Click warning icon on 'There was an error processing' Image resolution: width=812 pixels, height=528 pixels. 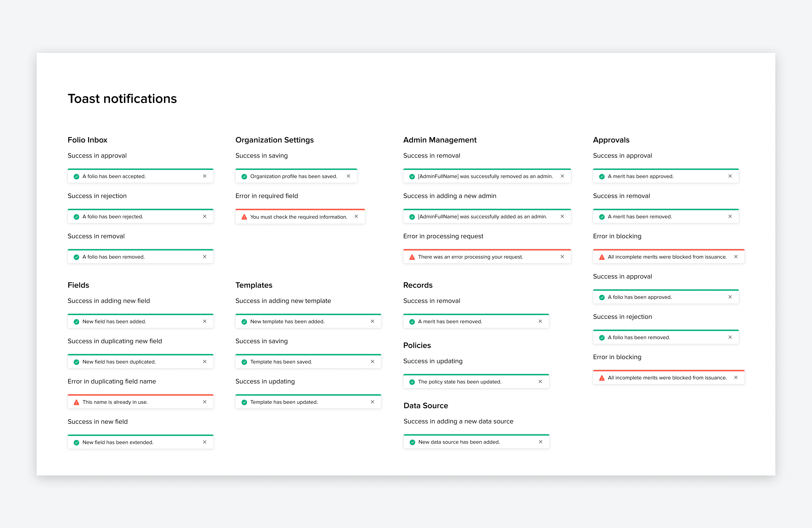(412, 257)
